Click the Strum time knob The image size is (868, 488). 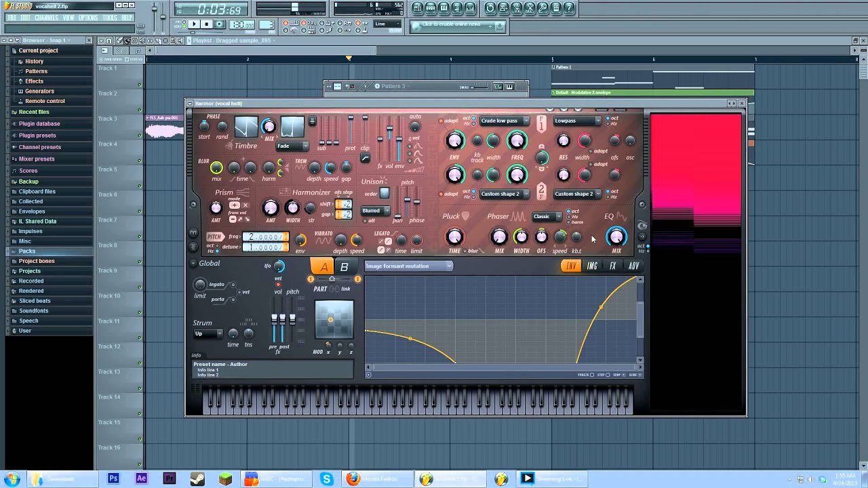click(233, 333)
